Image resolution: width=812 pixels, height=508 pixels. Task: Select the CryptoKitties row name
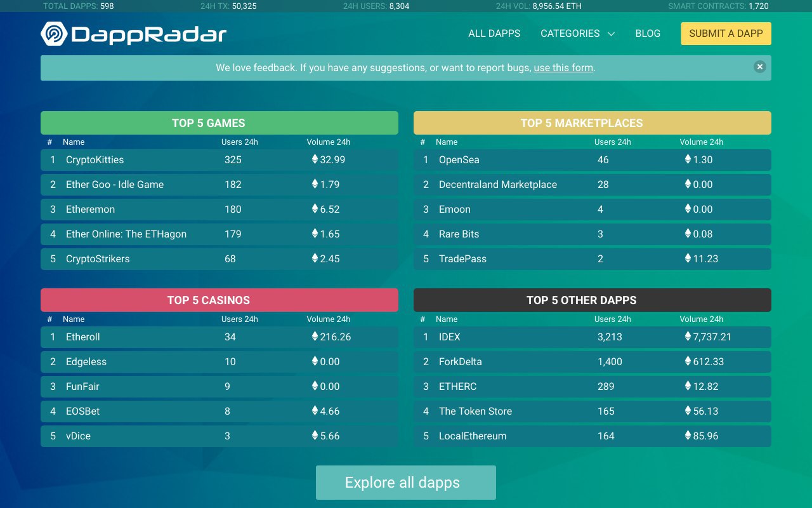pyautogui.click(x=95, y=160)
